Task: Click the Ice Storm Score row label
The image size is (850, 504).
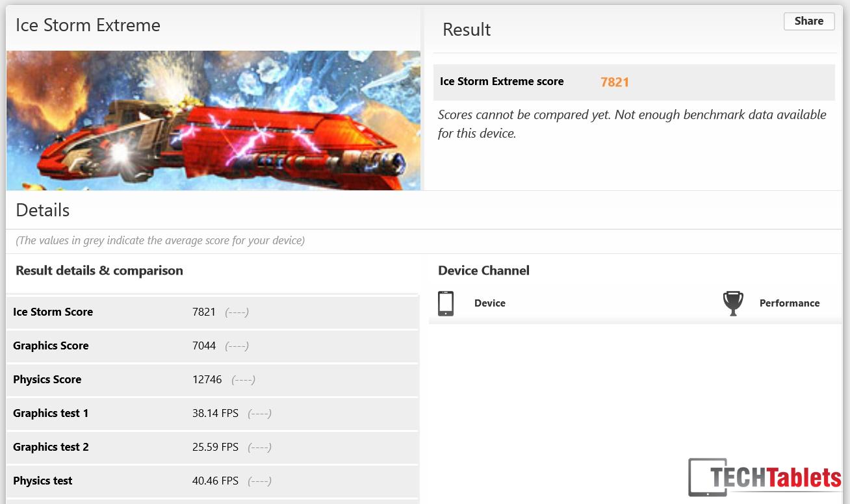Action: (53, 312)
